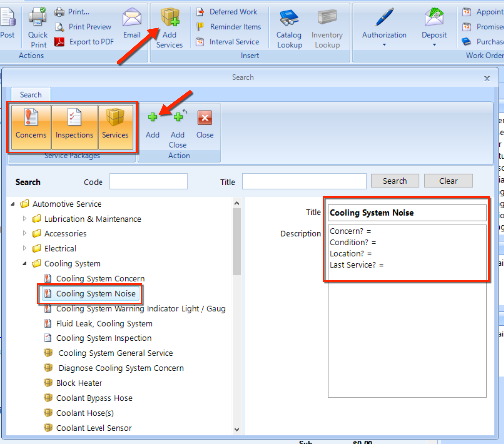Click the green Add plus icon
504x444 pixels.
point(153,118)
